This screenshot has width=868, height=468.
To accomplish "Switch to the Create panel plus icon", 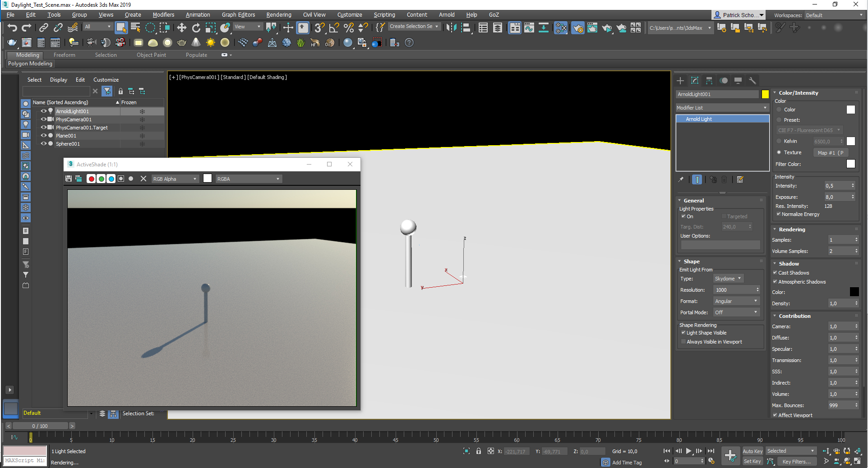I will (680, 81).
